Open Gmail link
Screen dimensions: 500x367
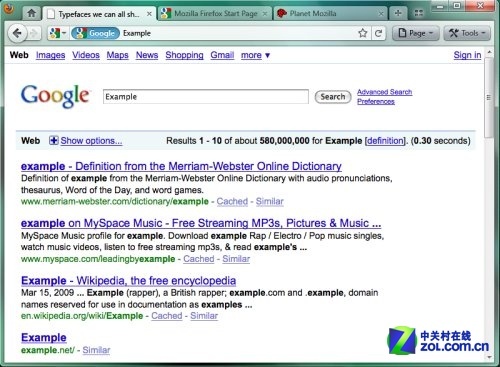[222, 55]
